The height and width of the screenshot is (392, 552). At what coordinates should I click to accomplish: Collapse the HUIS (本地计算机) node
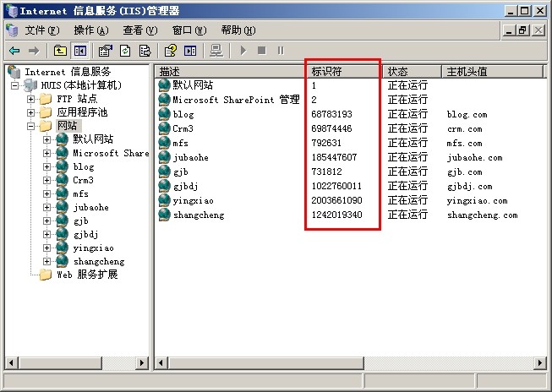(14, 85)
